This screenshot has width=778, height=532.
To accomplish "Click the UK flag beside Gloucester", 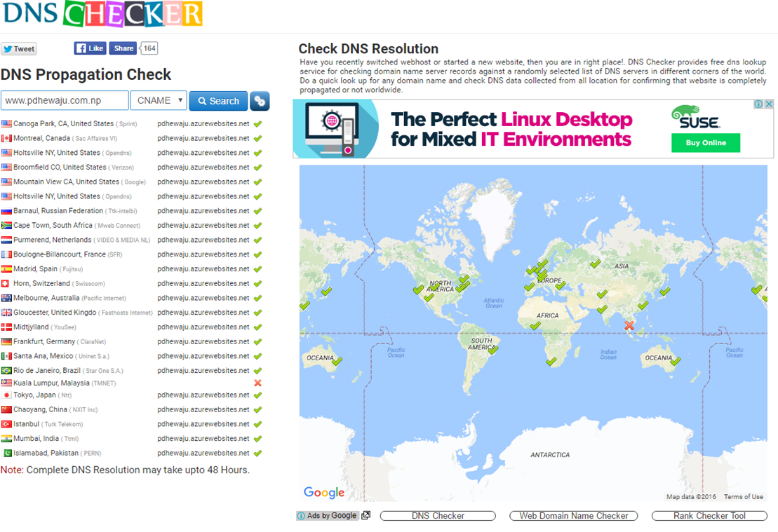I will (6, 313).
